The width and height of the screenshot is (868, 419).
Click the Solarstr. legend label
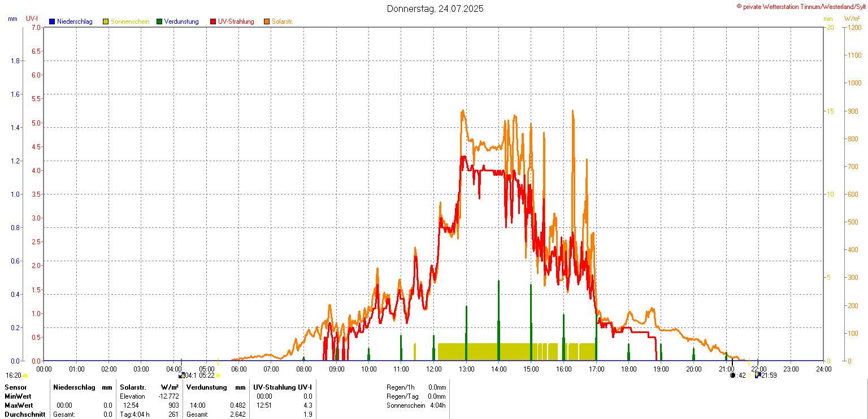(x=282, y=21)
